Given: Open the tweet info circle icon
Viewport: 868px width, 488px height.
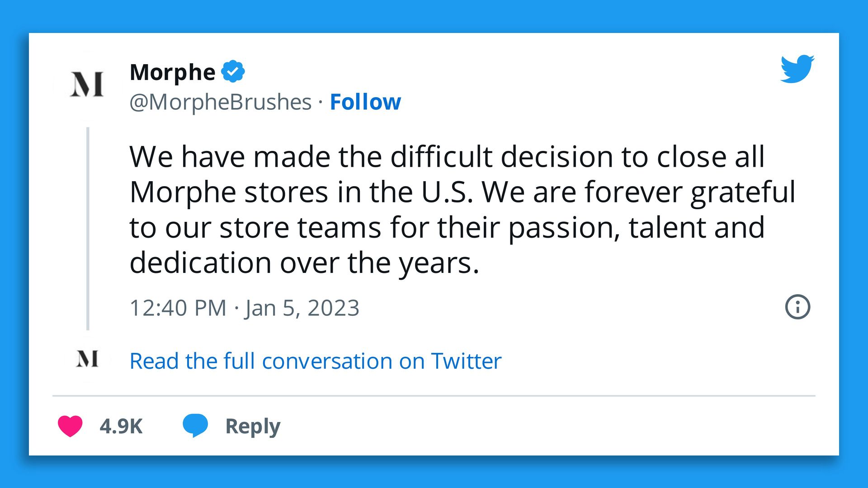Looking at the screenshot, I should tap(797, 307).
